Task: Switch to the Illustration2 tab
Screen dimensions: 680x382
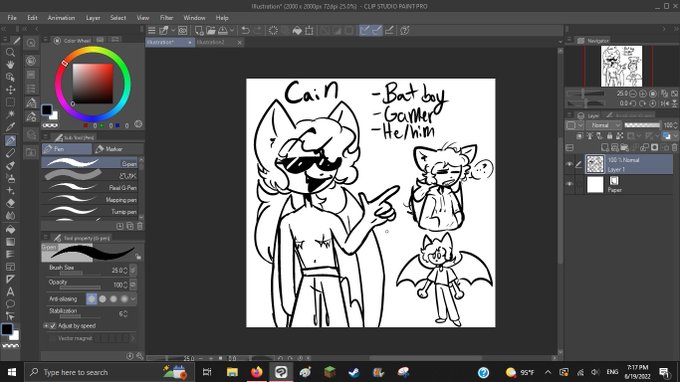Action: pyautogui.click(x=210, y=42)
